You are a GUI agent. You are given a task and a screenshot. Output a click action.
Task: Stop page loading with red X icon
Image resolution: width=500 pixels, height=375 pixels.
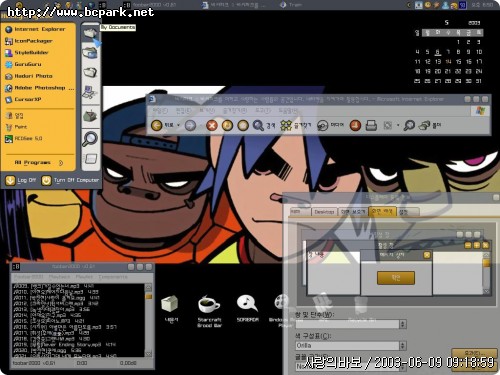(212, 125)
